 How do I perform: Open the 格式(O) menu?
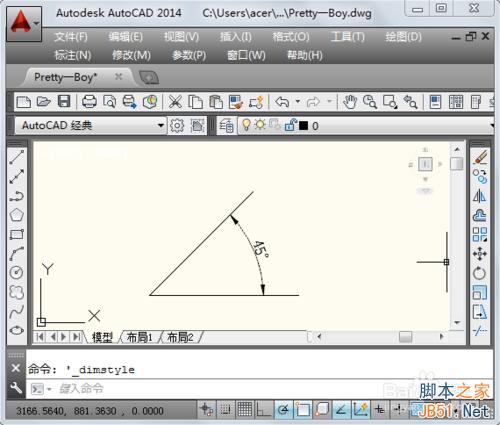(291, 37)
